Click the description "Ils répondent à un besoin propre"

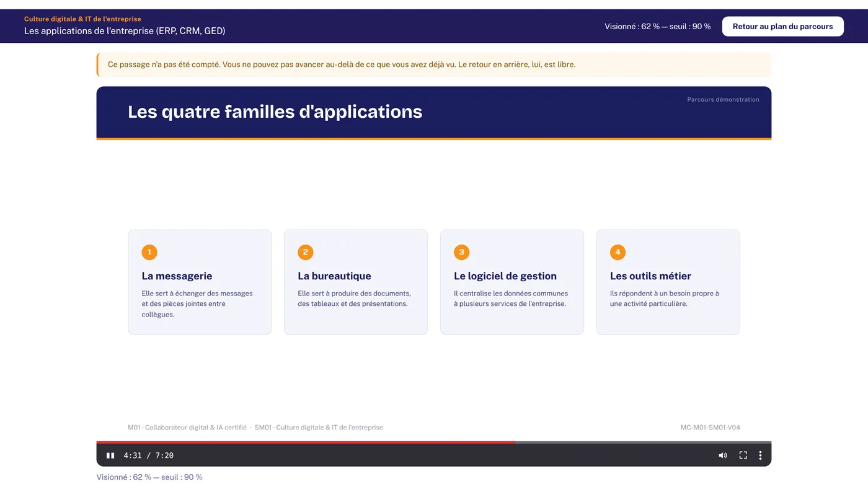pyautogui.click(x=665, y=298)
